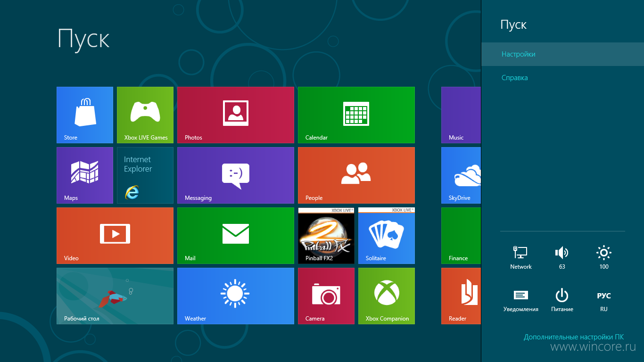The height and width of the screenshot is (362, 644).
Task: Toggle Уведомления notifications icon
Action: click(520, 300)
